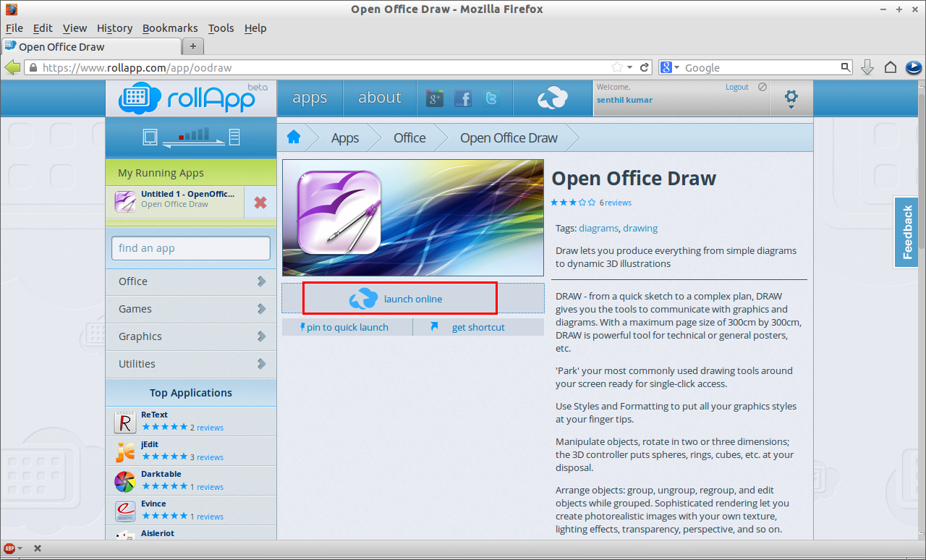Viewport: 926px width, 560px height.
Task: Click the Darktable app icon
Action: pyautogui.click(x=125, y=481)
